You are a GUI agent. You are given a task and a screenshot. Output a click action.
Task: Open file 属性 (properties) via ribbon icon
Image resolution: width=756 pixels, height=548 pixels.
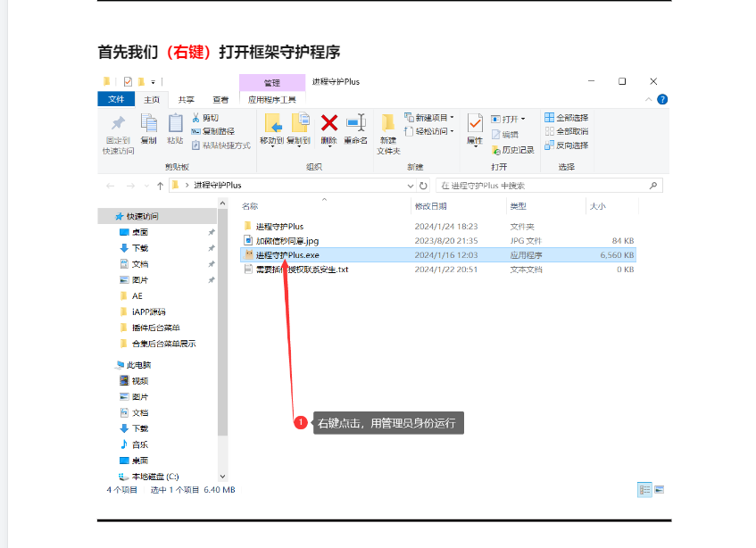pos(475,125)
